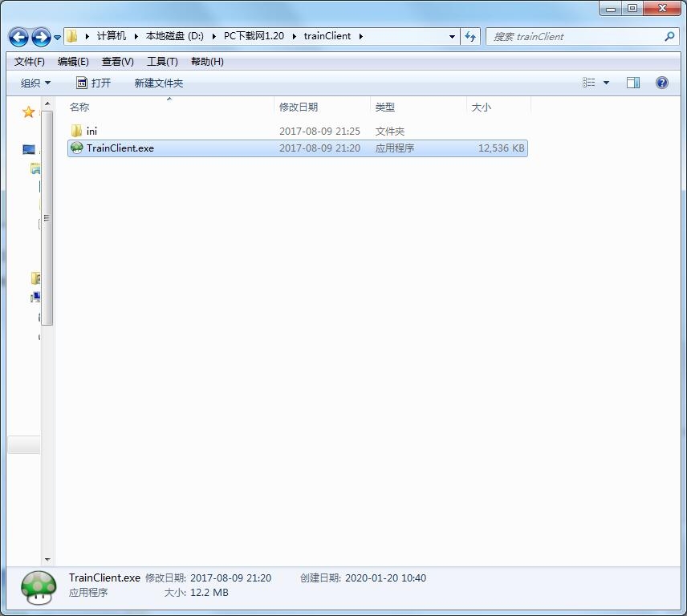The width and height of the screenshot is (687, 616).
Task: Minimize the Explorer window
Action: [610, 8]
